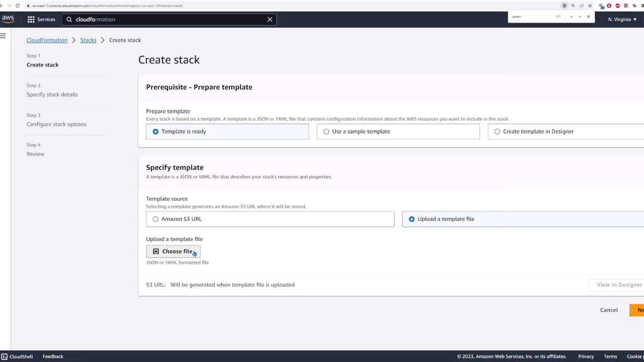Select the Template is ready option
Viewport: 644px width, 362px height.
coord(155,132)
